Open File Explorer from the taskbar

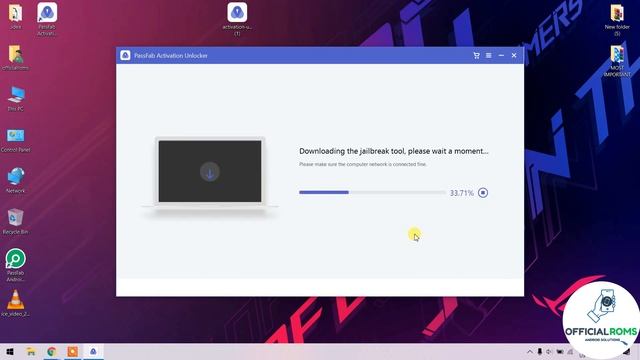pyautogui.click(x=31, y=351)
